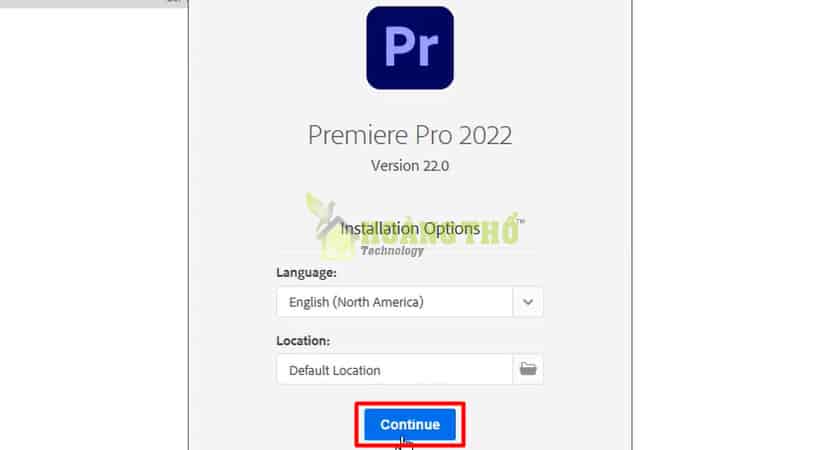Click the "Installation Options" heading
The width and height of the screenshot is (820, 450).
click(410, 228)
